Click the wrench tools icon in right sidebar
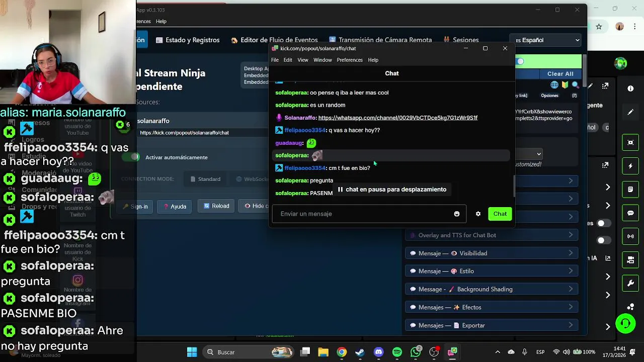The width and height of the screenshot is (644, 362). tap(630, 284)
